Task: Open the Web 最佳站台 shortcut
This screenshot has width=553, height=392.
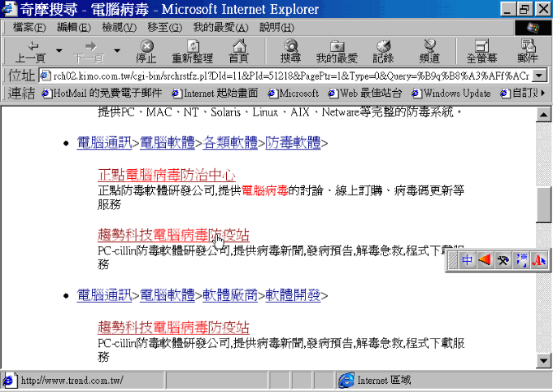Action: (x=365, y=94)
